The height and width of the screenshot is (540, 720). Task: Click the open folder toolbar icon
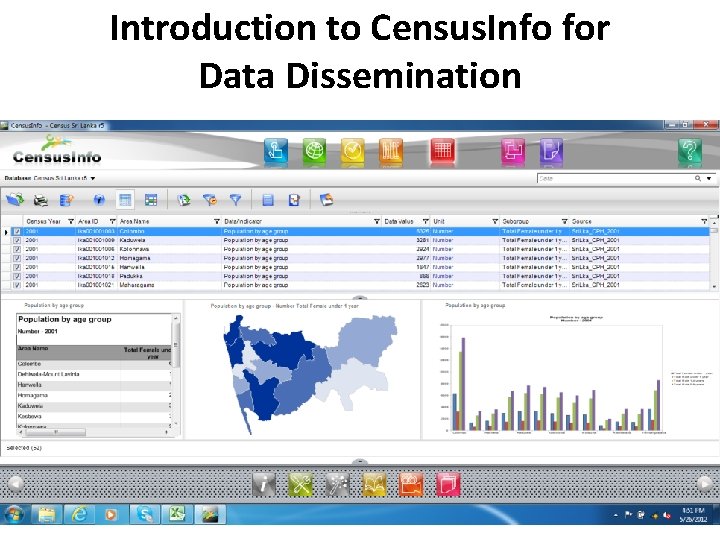(x=15, y=200)
